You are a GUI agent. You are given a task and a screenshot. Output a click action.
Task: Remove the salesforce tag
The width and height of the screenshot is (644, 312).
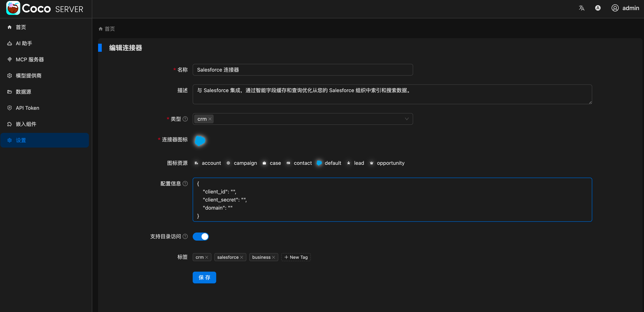click(x=242, y=257)
